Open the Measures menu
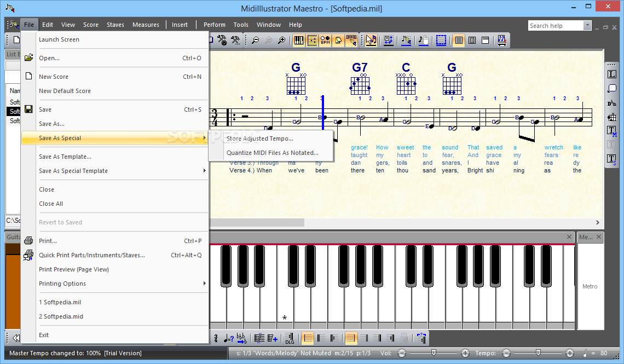Image resolution: width=624 pixels, height=364 pixels. coord(146,25)
